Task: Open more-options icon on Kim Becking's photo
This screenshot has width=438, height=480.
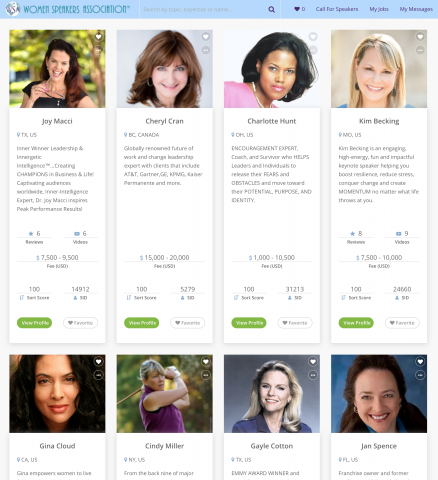Action: click(x=420, y=50)
